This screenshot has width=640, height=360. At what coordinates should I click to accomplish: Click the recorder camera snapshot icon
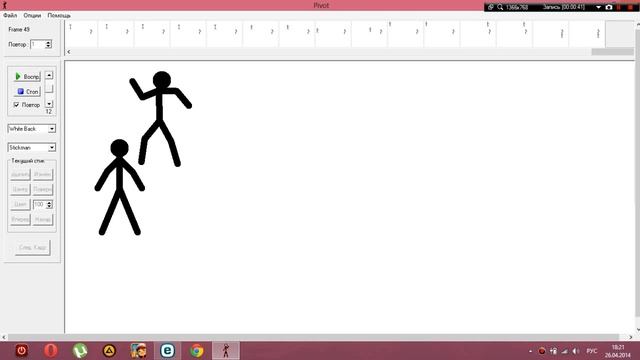609,7
